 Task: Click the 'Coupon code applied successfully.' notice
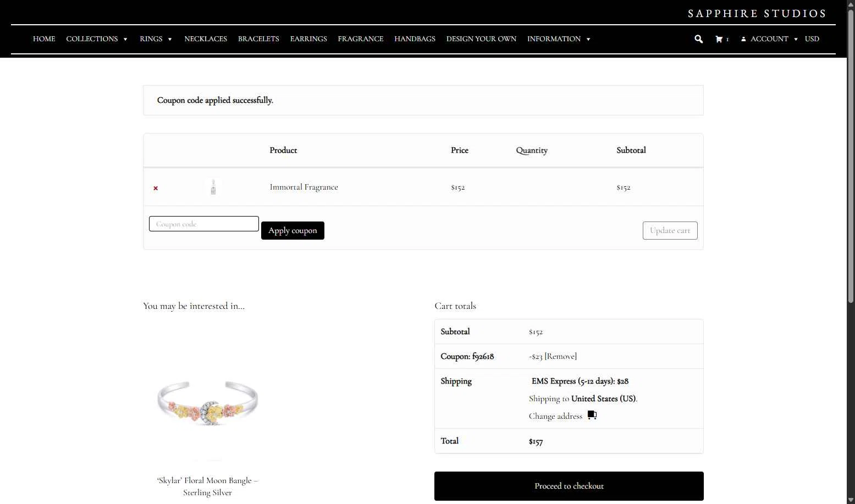click(423, 100)
